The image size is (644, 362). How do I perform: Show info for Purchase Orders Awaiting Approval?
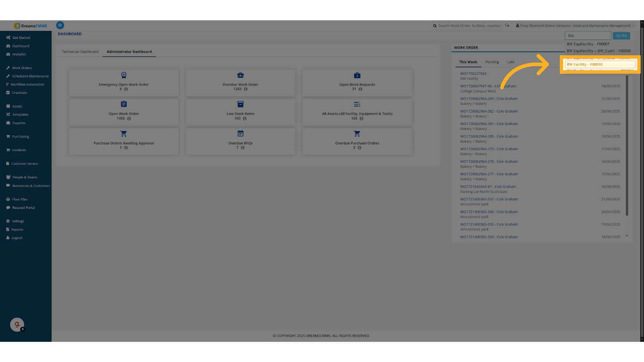point(126,148)
